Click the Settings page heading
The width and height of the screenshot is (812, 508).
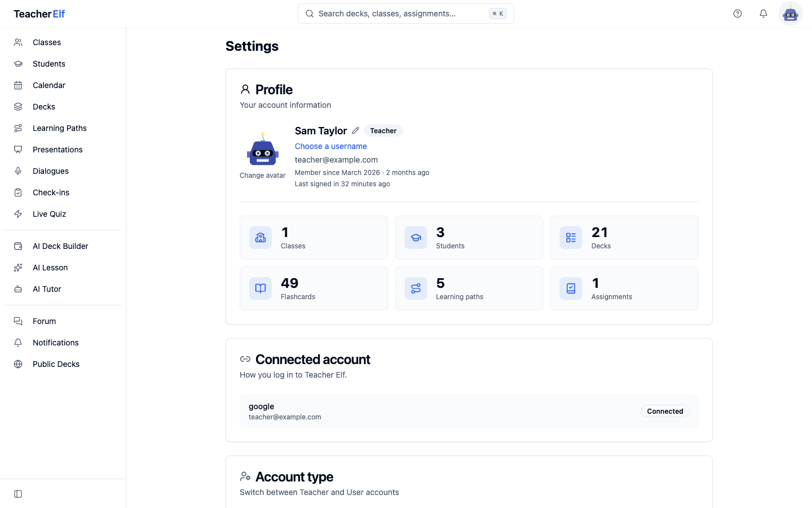[252, 46]
